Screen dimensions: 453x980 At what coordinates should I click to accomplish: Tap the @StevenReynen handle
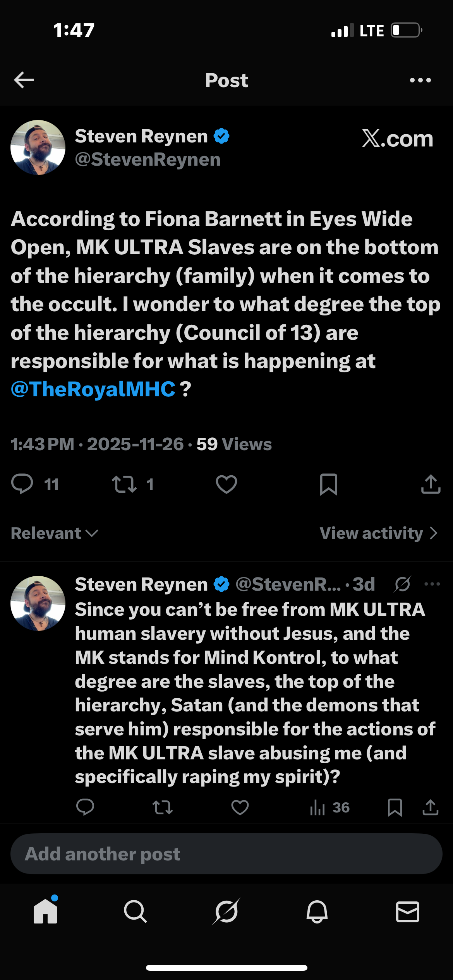tap(148, 159)
